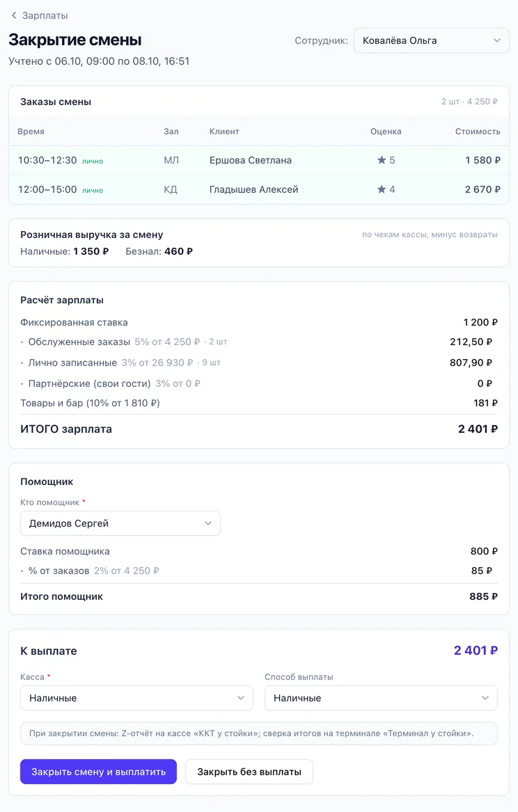Image resolution: width=518 pixels, height=812 pixels.
Task: Click hall code МЛ
Action: pyautogui.click(x=171, y=161)
